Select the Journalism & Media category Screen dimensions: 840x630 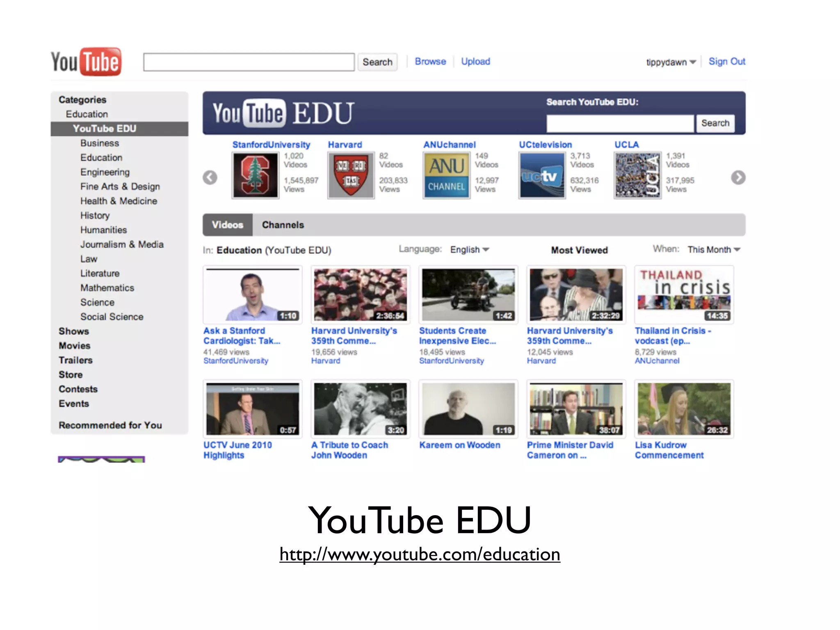tap(122, 244)
